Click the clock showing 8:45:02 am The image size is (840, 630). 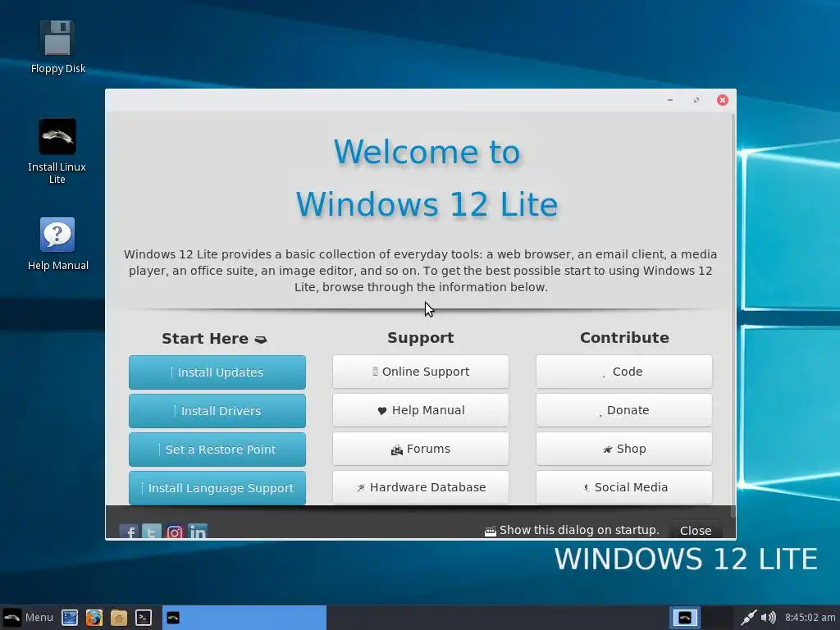pyautogui.click(x=810, y=618)
